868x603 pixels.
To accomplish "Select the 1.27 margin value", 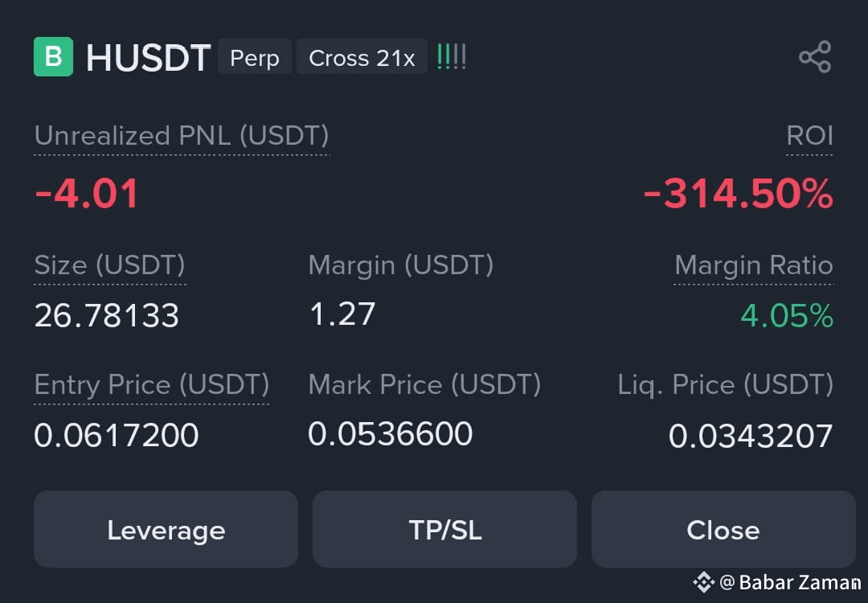I will pos(342,314).
